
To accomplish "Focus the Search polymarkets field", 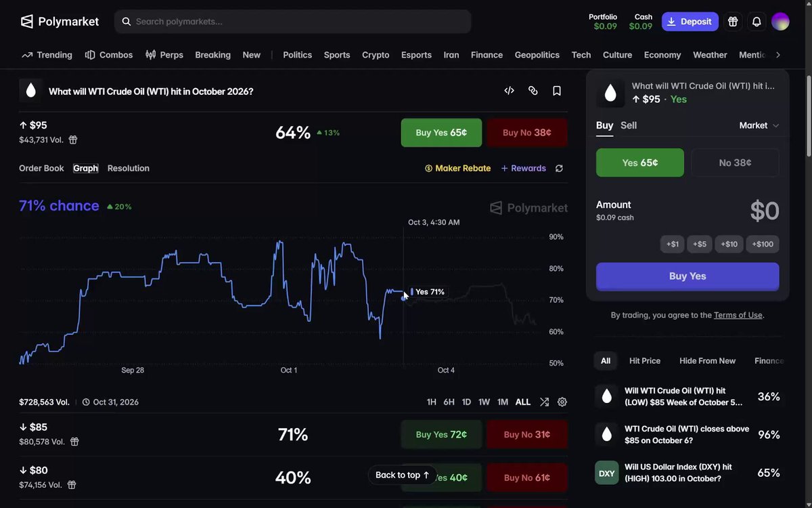I will pos(293,22).
